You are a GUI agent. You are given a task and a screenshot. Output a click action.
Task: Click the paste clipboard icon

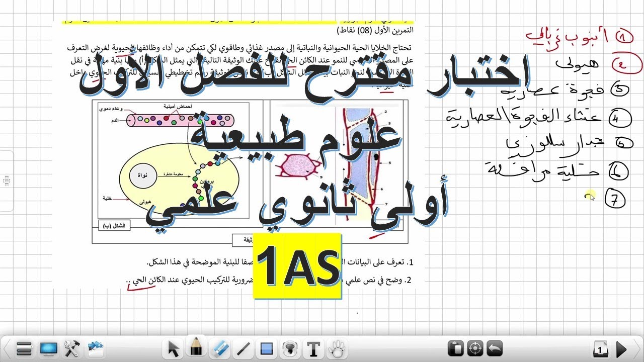455,348
